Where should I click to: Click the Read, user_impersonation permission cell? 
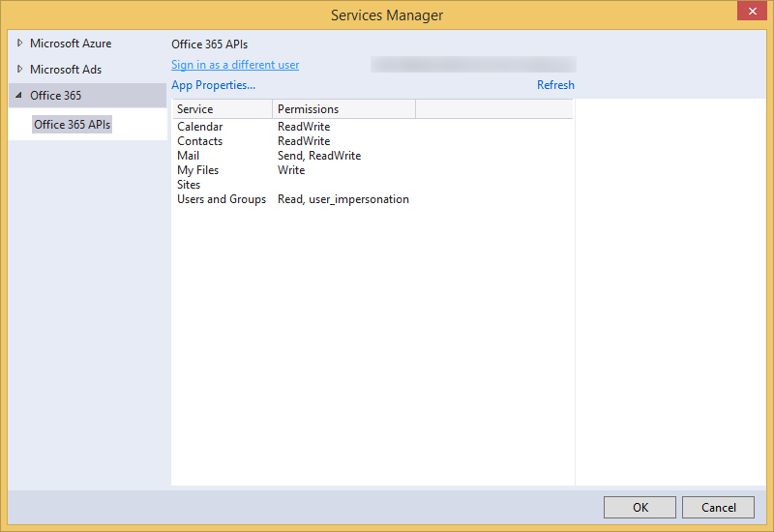[343, 199]
